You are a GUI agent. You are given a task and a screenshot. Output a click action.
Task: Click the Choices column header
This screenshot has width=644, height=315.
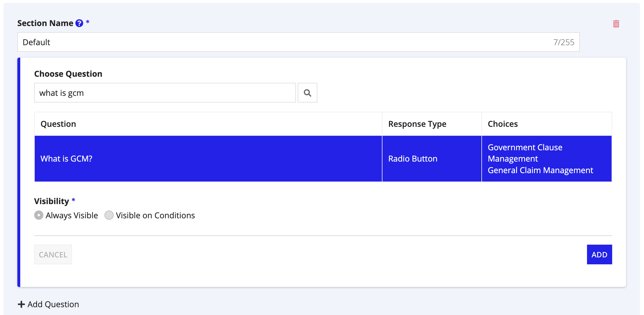point(547,124)
